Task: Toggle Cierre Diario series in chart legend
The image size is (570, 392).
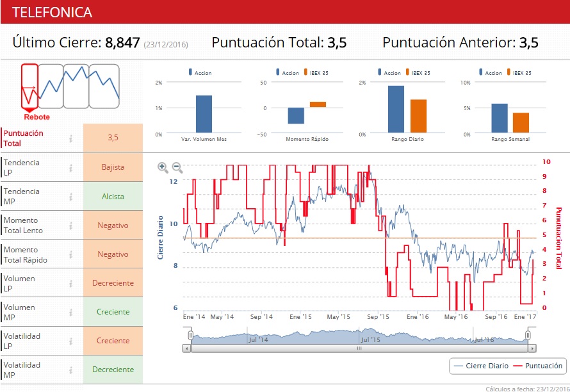Action: point(482,366)
